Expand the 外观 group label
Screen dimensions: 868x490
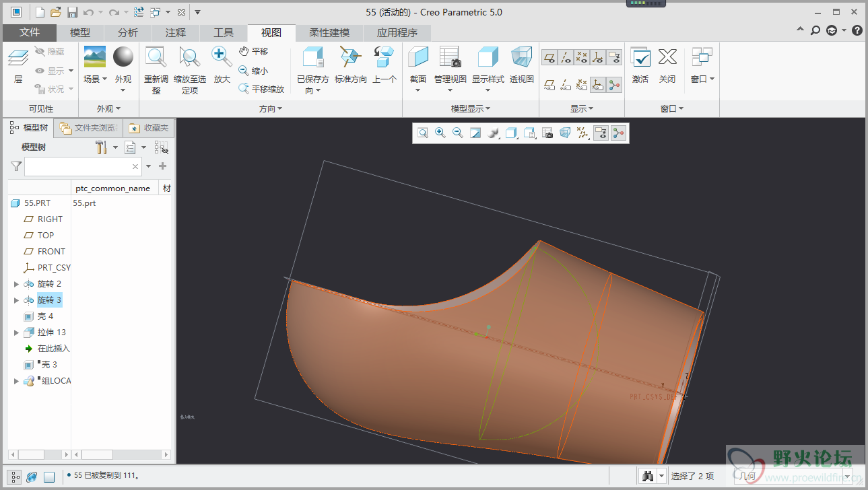(x=108, y=108)
